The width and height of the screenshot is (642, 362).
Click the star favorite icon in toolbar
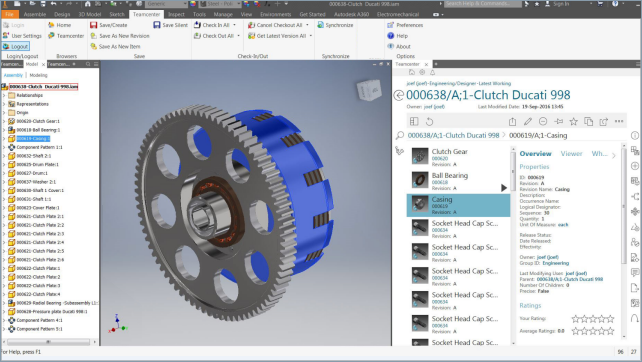[x=574, y=122]
